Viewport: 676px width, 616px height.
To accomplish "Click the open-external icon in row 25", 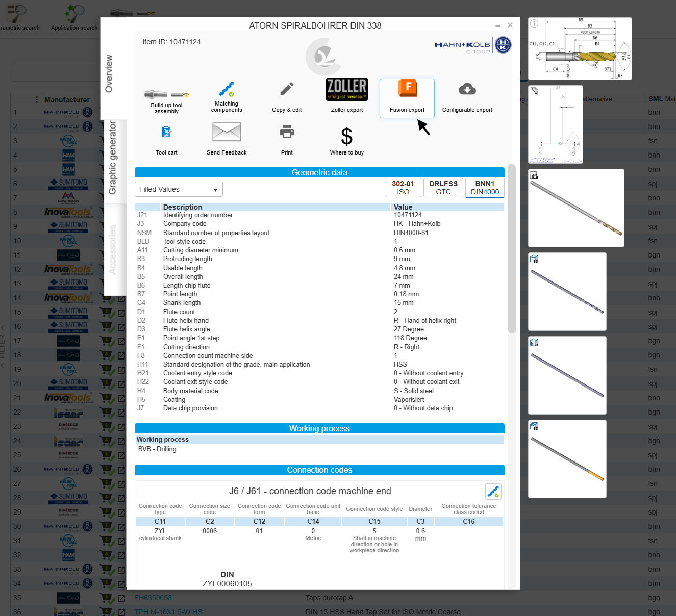I will coord(121,455).
